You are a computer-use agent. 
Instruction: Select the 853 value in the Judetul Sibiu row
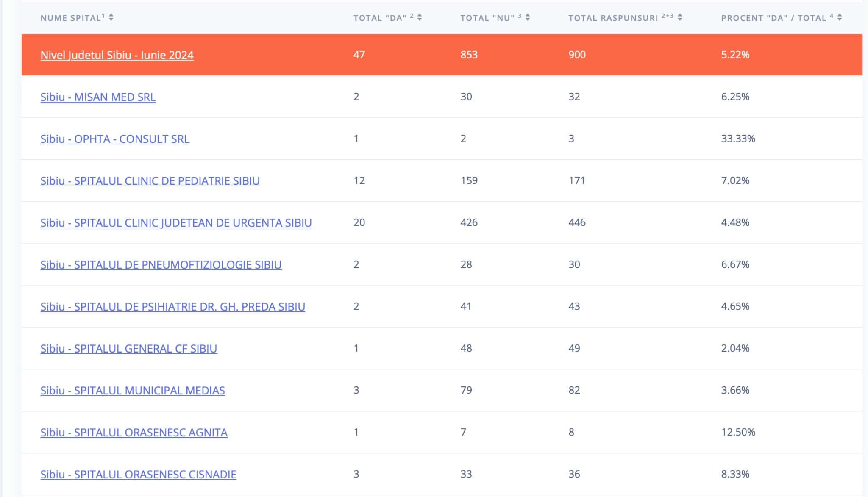click(x=469, y=55)
